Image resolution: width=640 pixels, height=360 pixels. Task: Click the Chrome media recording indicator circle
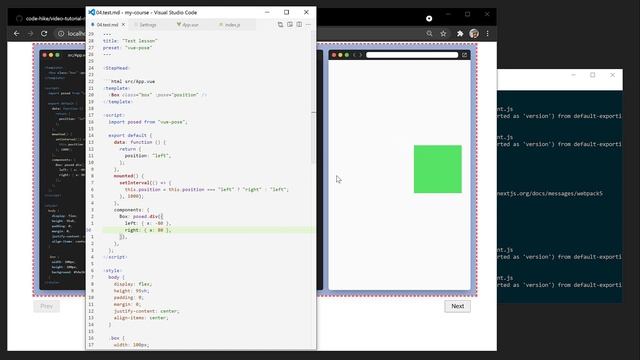click(x=429, y=18)
